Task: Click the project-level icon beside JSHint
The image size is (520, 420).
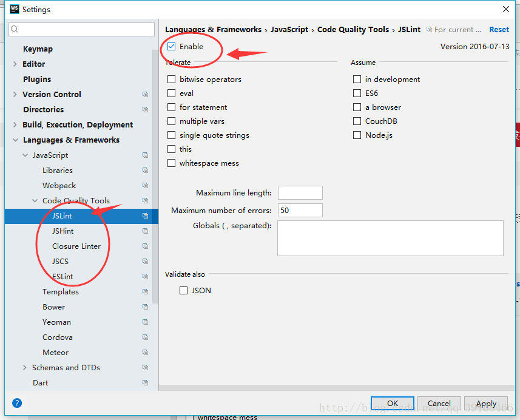Action: click(x=145, y=231)
